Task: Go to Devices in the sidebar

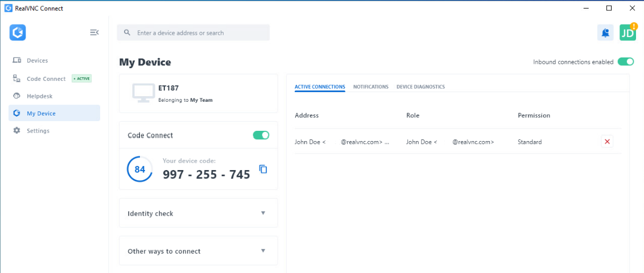Action: tap(37, 60)
